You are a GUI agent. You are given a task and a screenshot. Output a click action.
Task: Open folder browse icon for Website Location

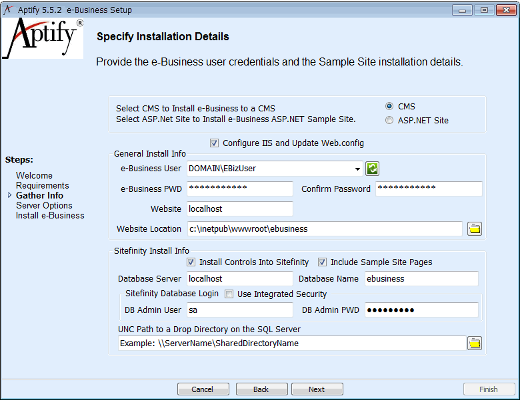point(474,229)
